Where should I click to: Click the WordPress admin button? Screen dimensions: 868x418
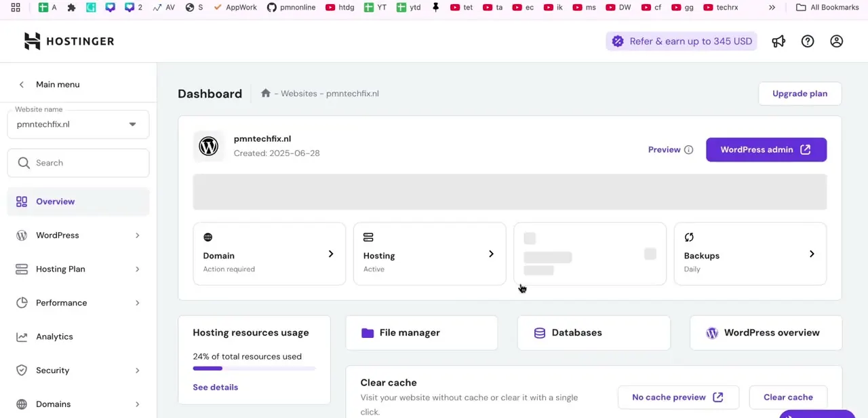766,150
